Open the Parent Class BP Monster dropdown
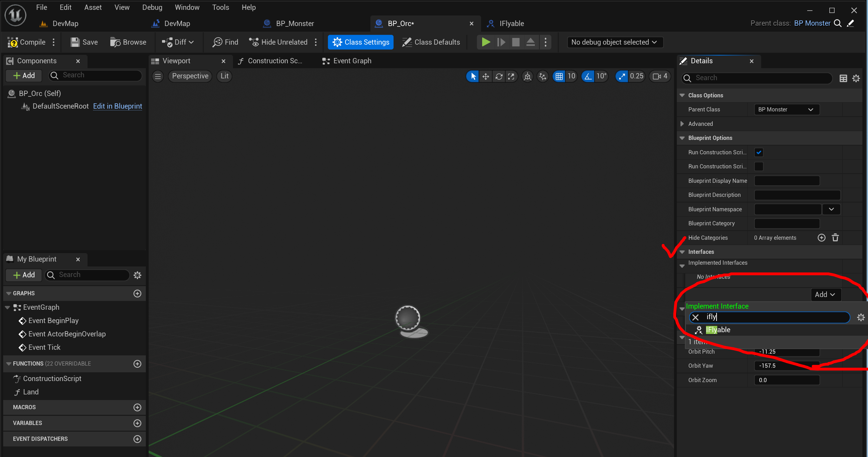The height and width of the screenshot is (457, 868). (786, 110)
